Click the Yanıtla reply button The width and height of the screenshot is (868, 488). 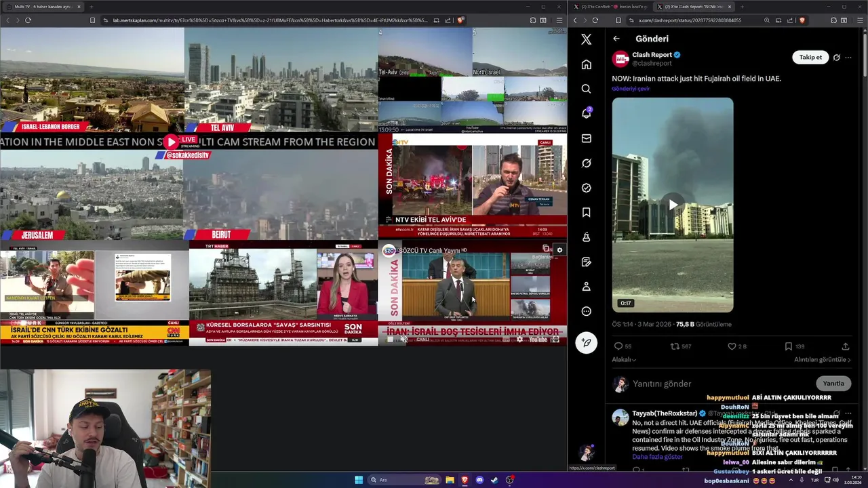coord(833,384)
